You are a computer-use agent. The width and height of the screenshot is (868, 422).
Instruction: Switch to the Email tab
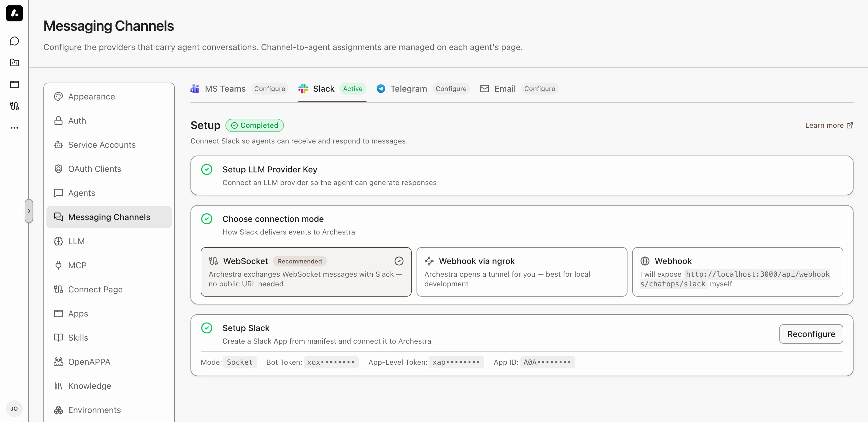(519, 89)
